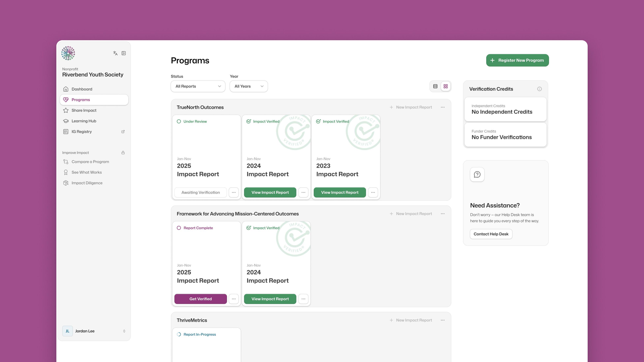Click Register New Program button

[x=517, y=60]
